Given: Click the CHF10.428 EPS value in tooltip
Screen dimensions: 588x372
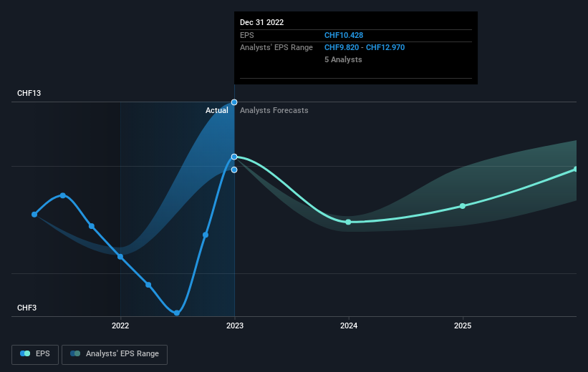Looking at the screenshot, I should [x=344, y=35].
